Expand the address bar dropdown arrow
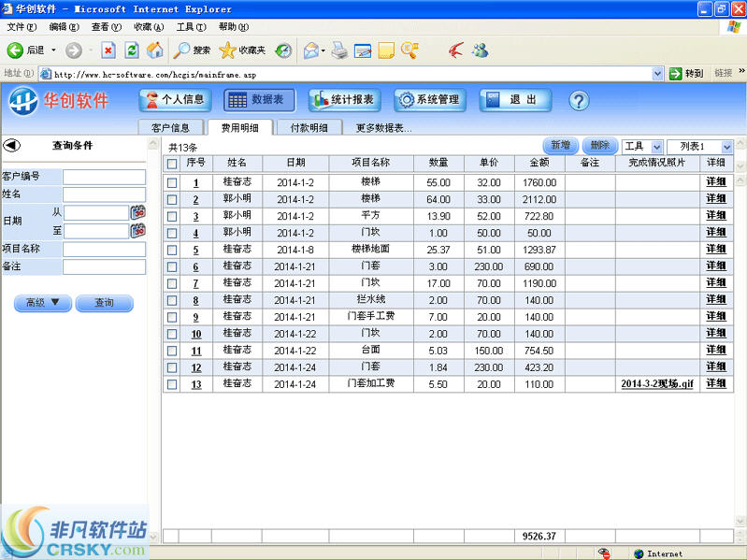This screenshot has height=560, width=747. 657,74
